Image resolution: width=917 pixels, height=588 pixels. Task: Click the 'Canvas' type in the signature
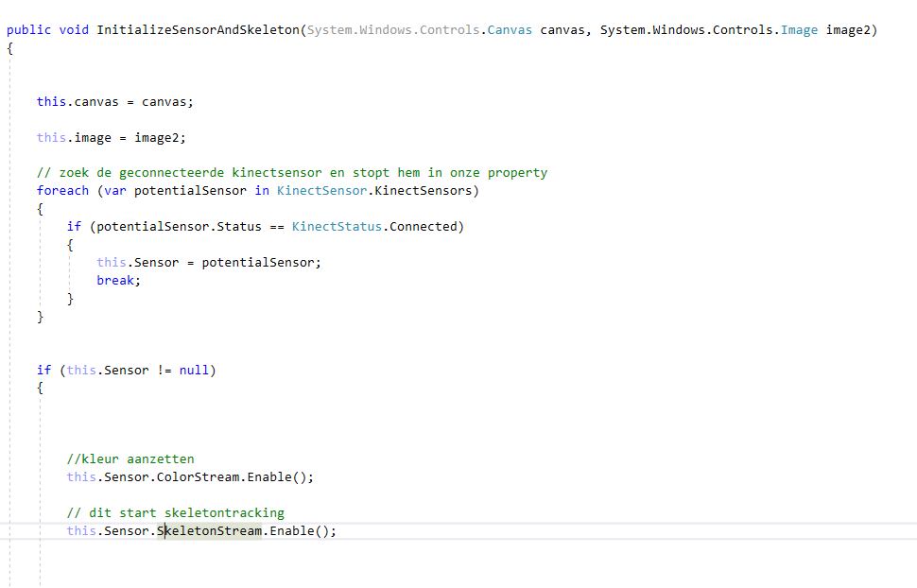tap(510, 30)
